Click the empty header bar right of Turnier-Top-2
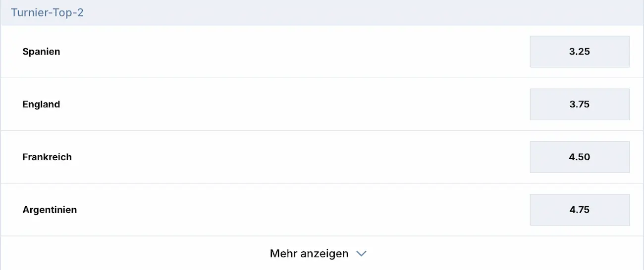This screenshot has height=270, width=644. (x=347, y=12)
